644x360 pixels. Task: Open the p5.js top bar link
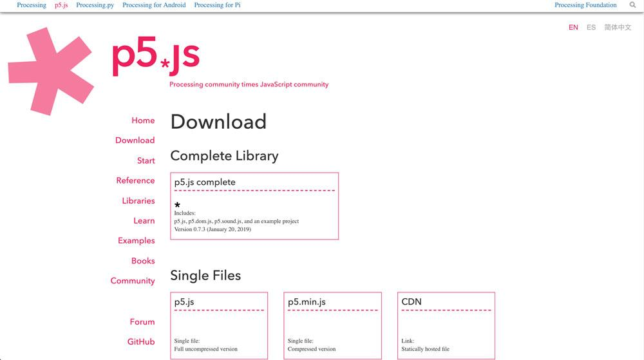(61, 5)
